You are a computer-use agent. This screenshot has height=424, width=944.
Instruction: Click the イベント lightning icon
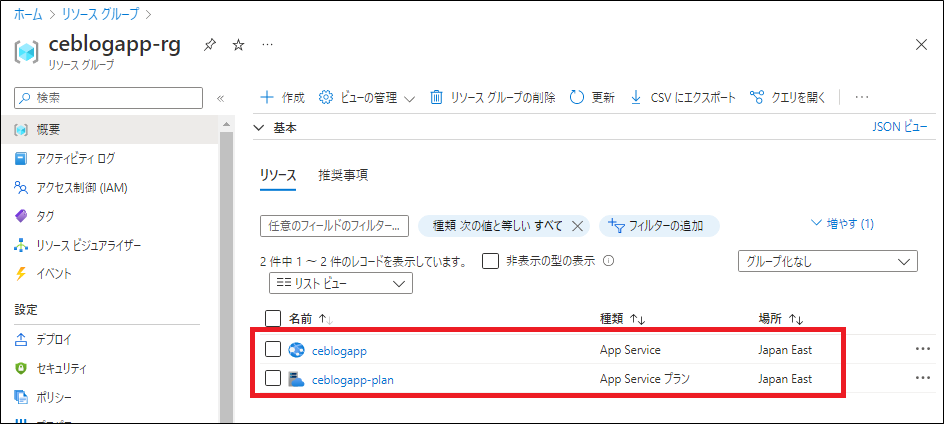coord(21,275)
